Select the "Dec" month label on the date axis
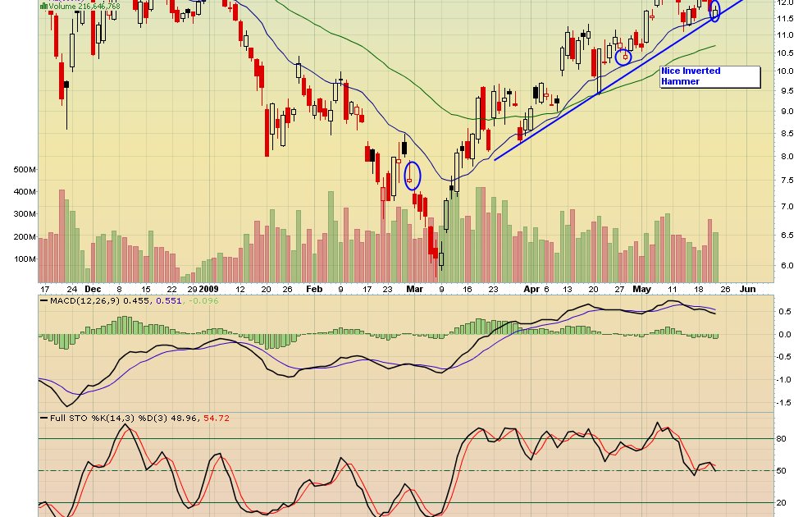 (x=93, y=289)
